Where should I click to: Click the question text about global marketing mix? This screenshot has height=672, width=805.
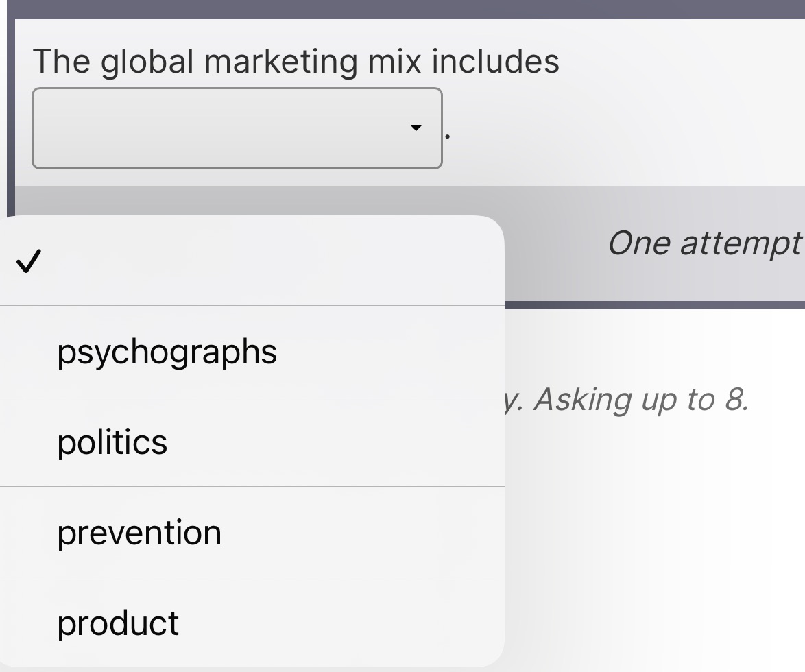pos(298,62)
